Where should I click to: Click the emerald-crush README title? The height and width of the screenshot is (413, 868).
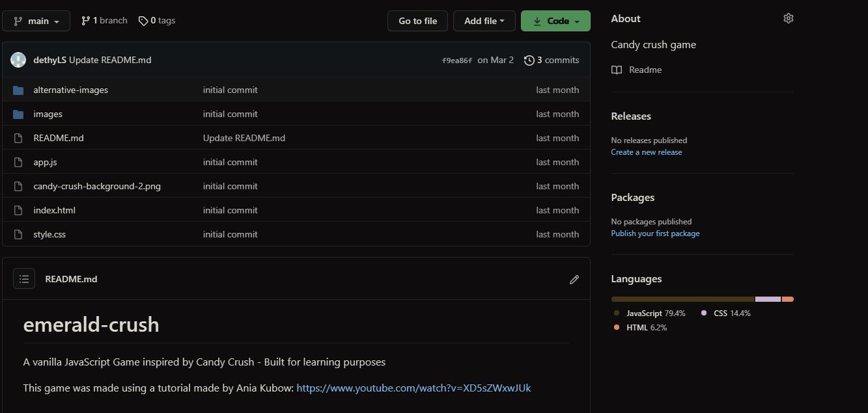pos(91,325)
